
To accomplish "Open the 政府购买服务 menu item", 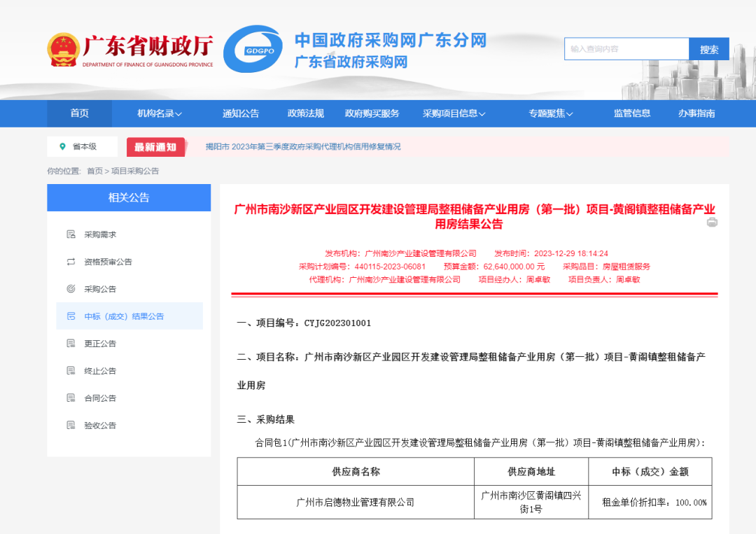I will click(372, 114).
